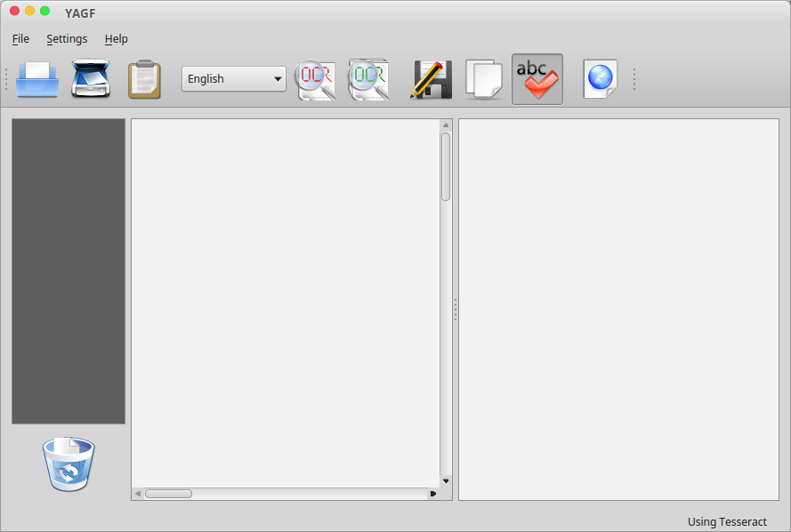This screenshot has height=532, width=791.
Task: Start scanning from the scanner
Action: click(x=91, y=78)
